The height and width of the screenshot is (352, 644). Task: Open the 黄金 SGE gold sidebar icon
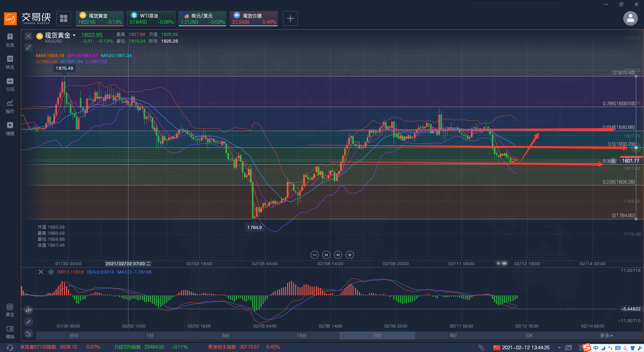pos(10,310)
